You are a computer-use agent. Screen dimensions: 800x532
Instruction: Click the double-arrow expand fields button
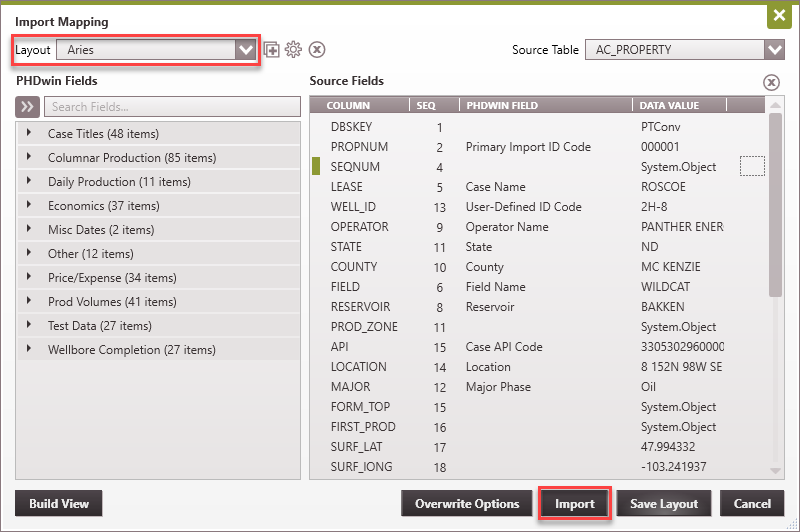tap(27, 107)
